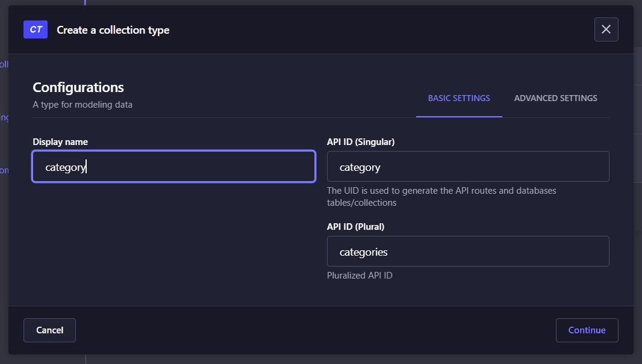Screen dimensions: 642x364
Task: Click the "Configurations" heading
Action: (x=78, y=87)
